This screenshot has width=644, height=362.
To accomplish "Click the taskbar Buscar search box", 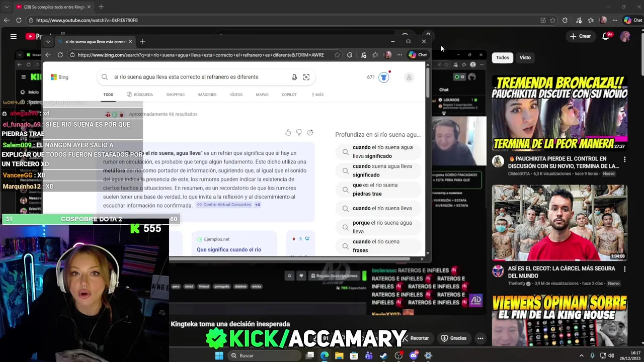I will click(264, 355).
